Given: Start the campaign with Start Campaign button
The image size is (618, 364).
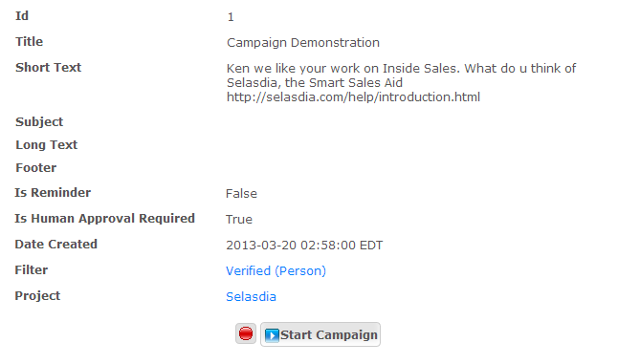Looking at the screenshot, I should coord(320,334).
